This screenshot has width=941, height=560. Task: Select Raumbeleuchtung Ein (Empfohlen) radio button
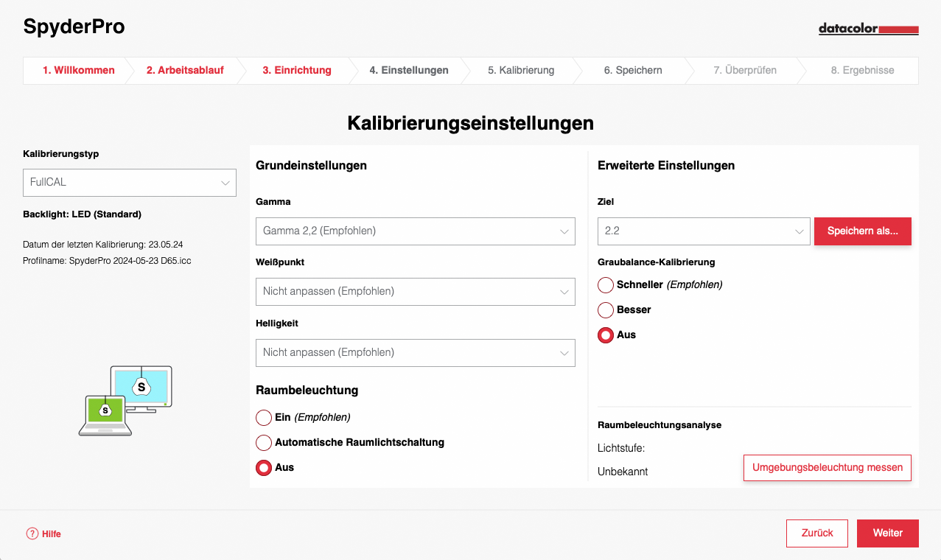click(x=264, y=418)
